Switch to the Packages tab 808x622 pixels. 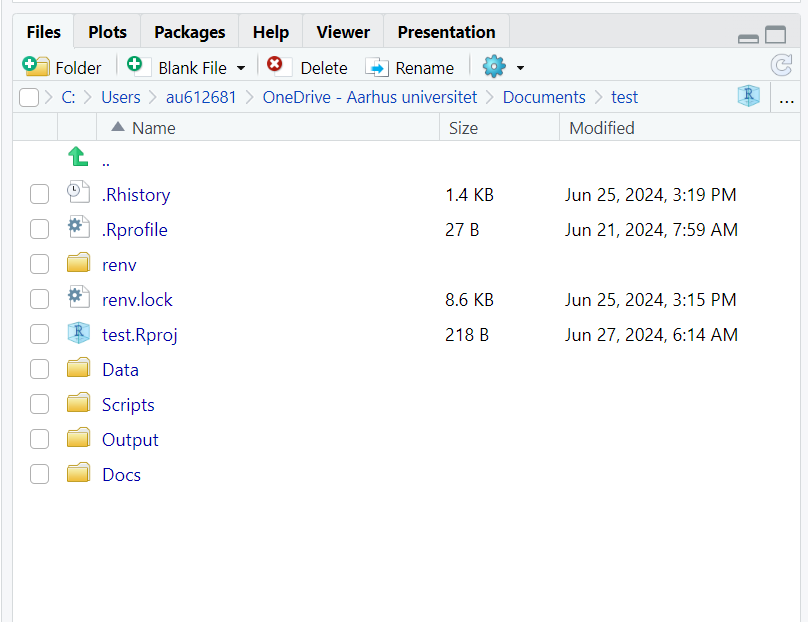click(189, 32)
